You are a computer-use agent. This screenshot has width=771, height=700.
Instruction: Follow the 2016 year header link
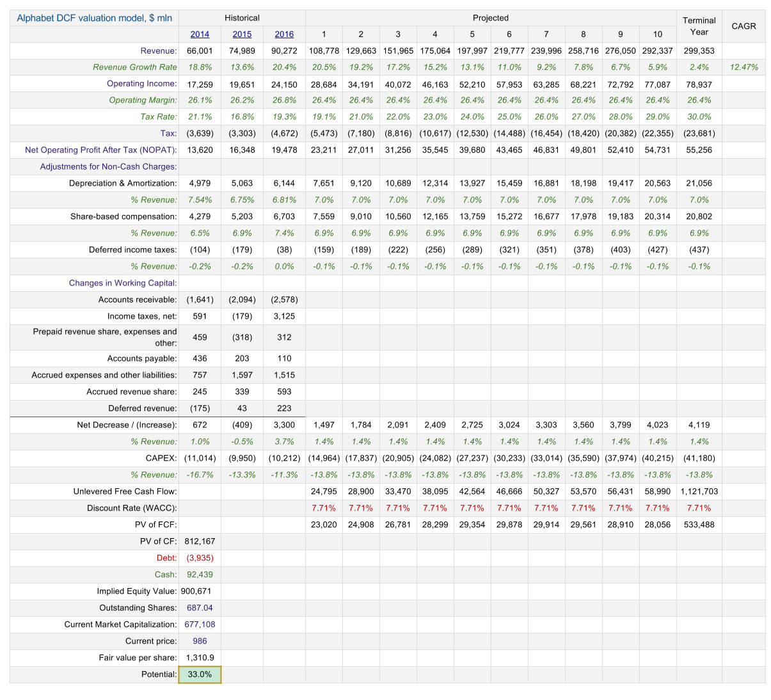pos(284,35)
